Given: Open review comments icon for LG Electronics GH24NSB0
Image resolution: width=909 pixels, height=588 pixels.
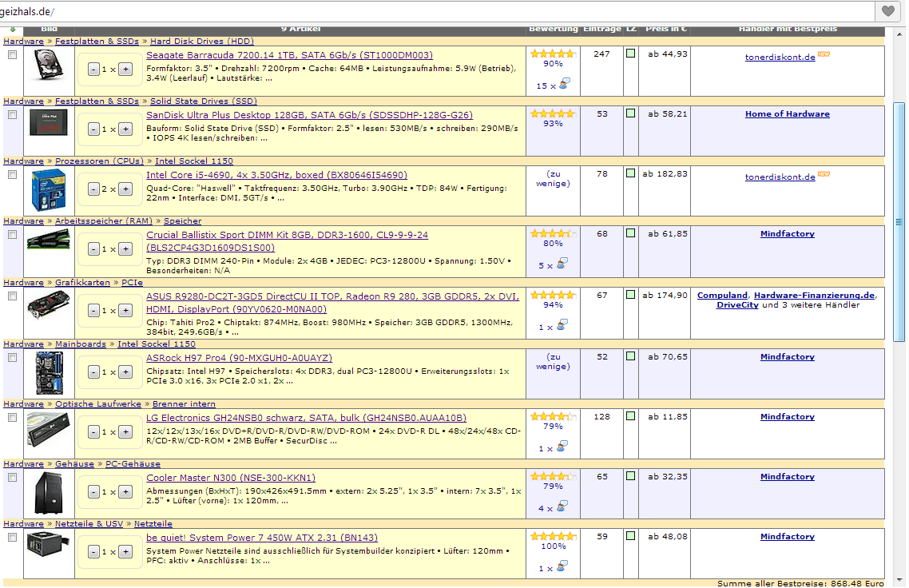Looking at the screenshot, I should tap(562, 447).
